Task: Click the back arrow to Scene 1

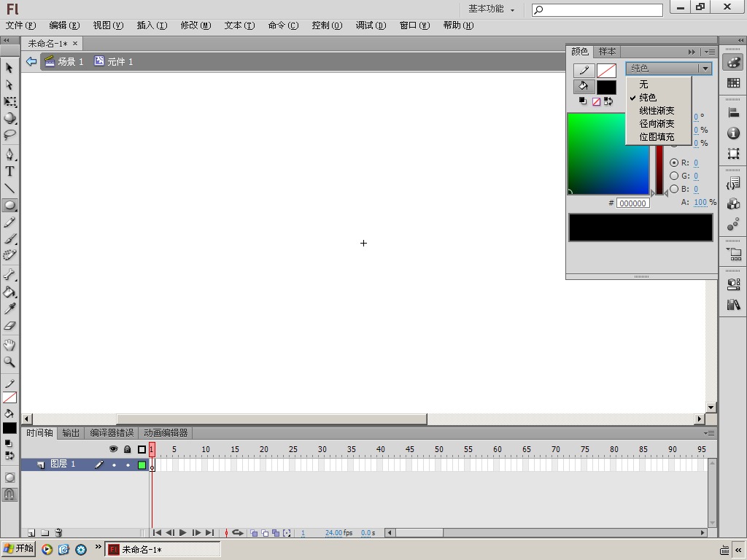Action: coord(31,61)
